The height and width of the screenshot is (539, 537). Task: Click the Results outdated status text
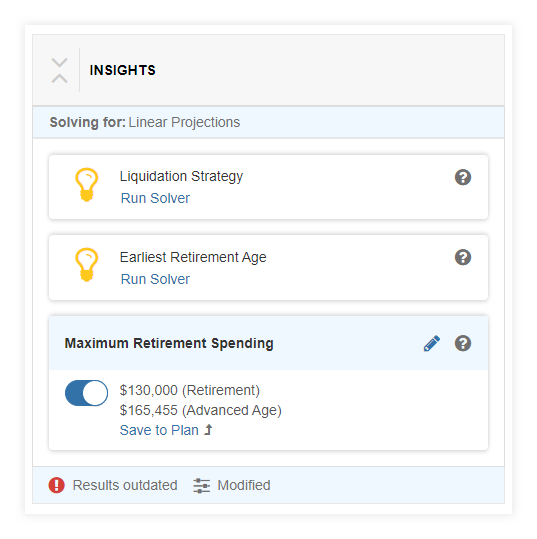click(x=125, y=485)
